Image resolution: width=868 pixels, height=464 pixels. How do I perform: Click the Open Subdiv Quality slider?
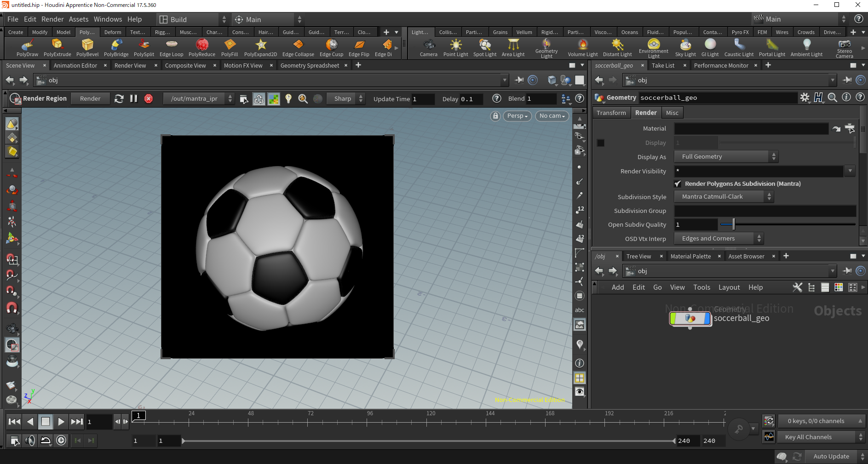coord(788,224)
